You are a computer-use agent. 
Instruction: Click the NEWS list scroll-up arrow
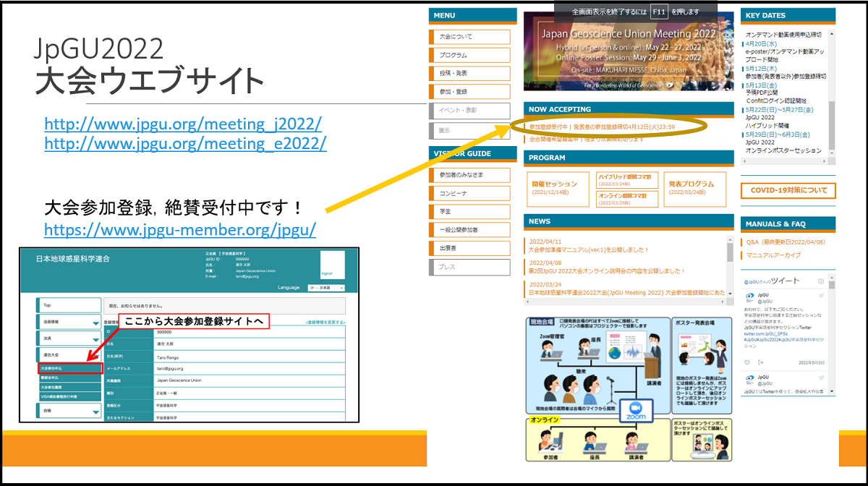(731, 239)
